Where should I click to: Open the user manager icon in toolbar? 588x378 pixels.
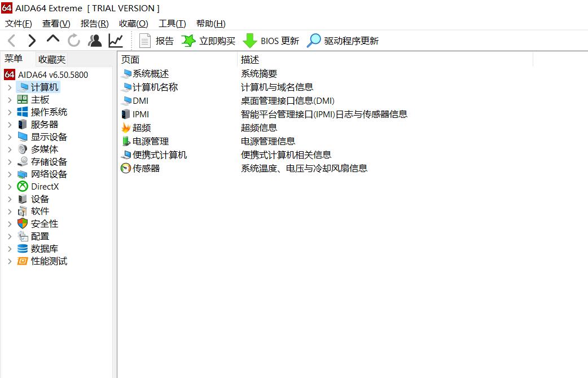(x=95, y=41)
